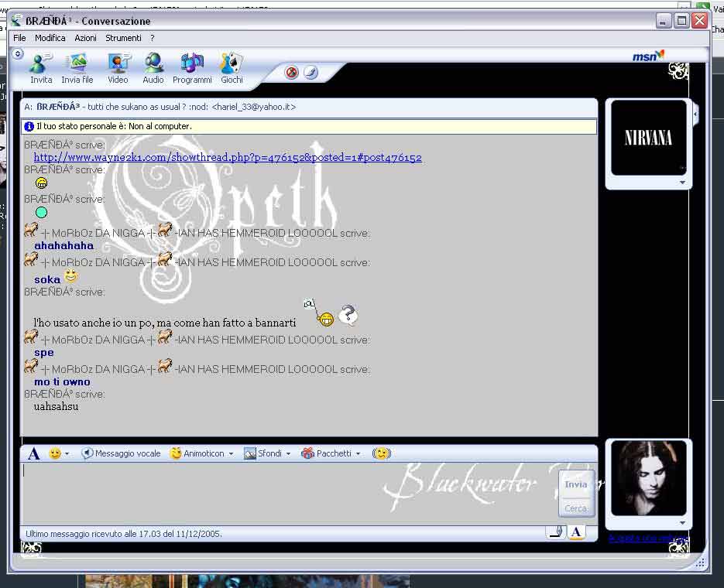This screenshot has width=724, height=588.
Task: Open the dropdown below the portrait display picture
Action: pyautogui.click(x=682, y=523)
